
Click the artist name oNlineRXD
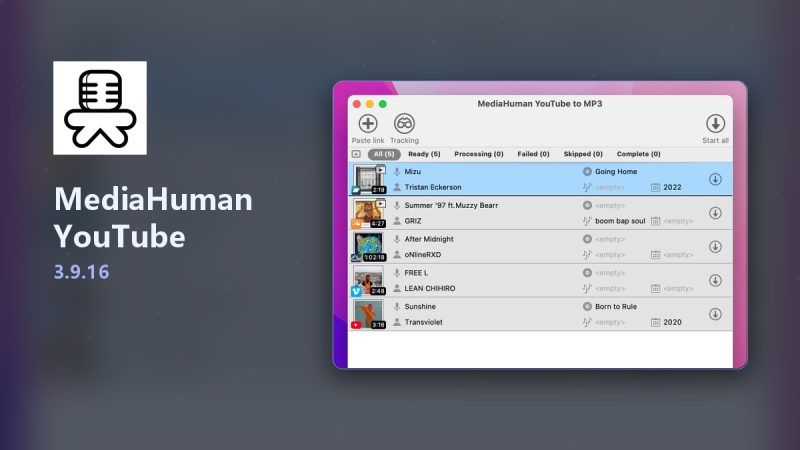422,255
